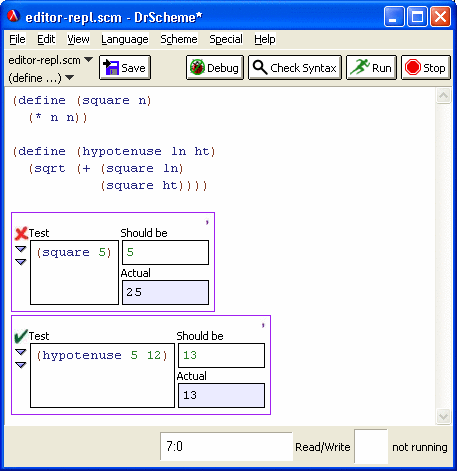Screen dimensions: 457x471
Task: Close the DrScheme window
Action: [x=440, y=16]
